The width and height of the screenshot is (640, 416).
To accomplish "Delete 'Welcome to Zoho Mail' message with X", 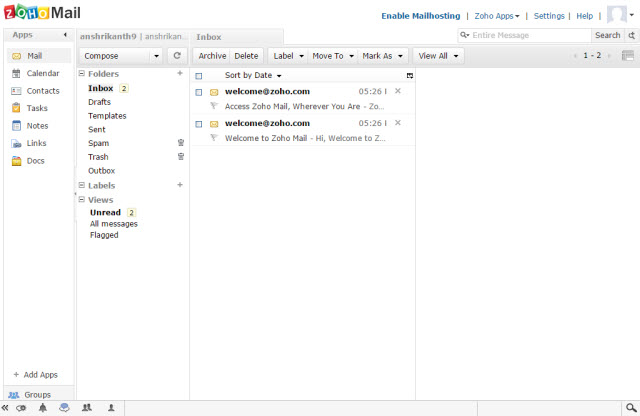I will click(x=398, y=123).
